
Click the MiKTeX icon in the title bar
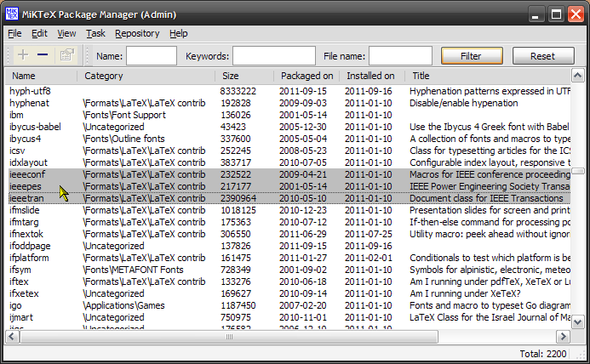(x=12, y=14)
